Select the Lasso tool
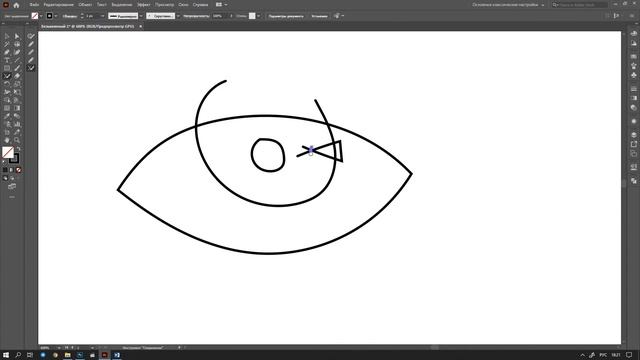The height and width of the screenshot is (360, 640). (x=17, y=44)
